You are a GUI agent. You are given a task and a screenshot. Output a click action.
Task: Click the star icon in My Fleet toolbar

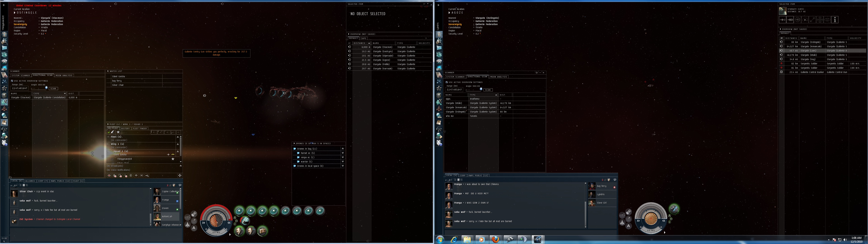coord(118,132)
